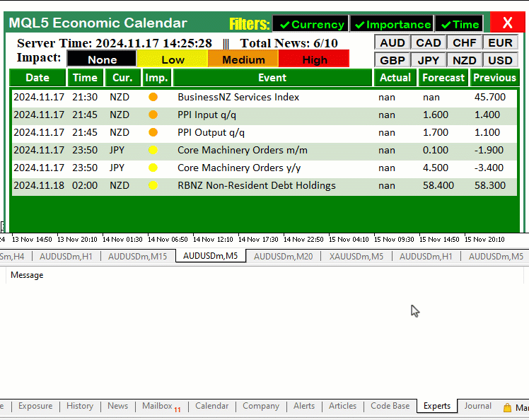Viewport: 529px width, 420px height.
Task: Toggle the Importance filter
Action: coord(392,24)
